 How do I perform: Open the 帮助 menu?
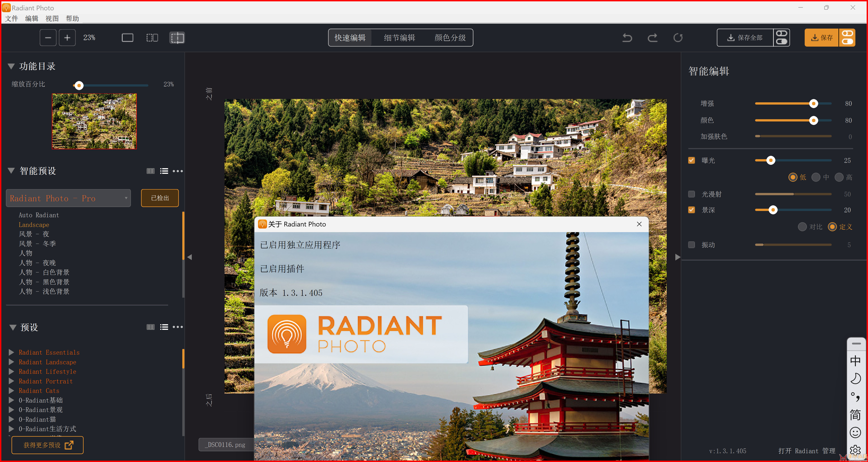click(72, 18)
